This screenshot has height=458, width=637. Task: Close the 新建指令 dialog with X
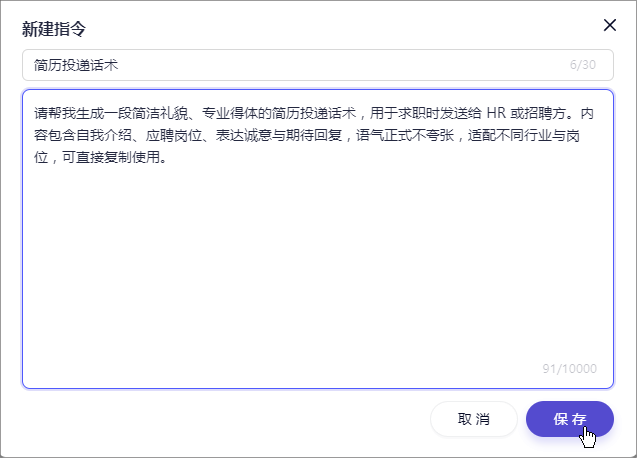[x=610, y=25]
